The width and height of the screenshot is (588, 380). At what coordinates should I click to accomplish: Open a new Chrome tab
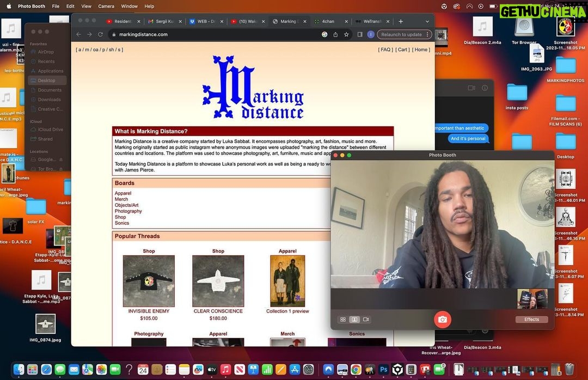[x=401, y=21]
